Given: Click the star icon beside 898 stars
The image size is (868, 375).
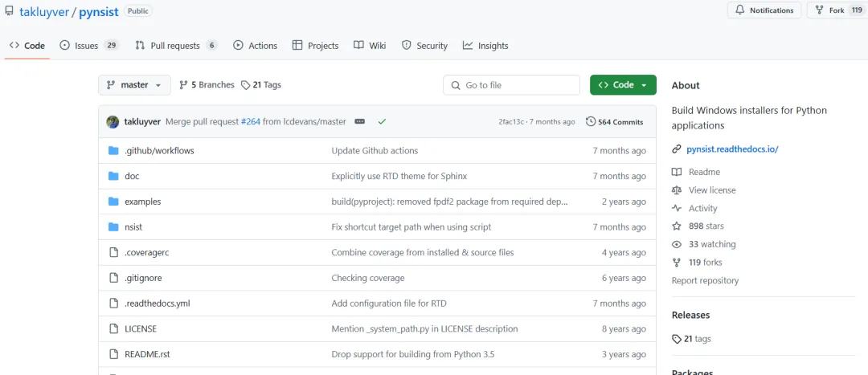Looking at the screenshot, I should pos(677,226).
